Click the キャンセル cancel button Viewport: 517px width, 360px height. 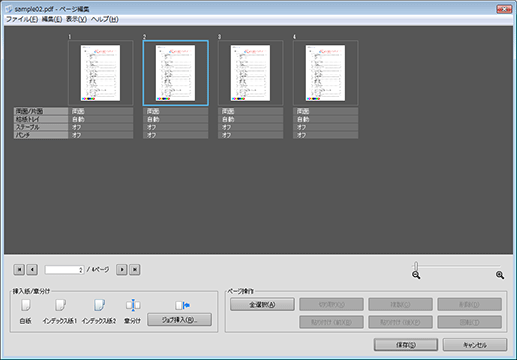[x=475, y=345]
